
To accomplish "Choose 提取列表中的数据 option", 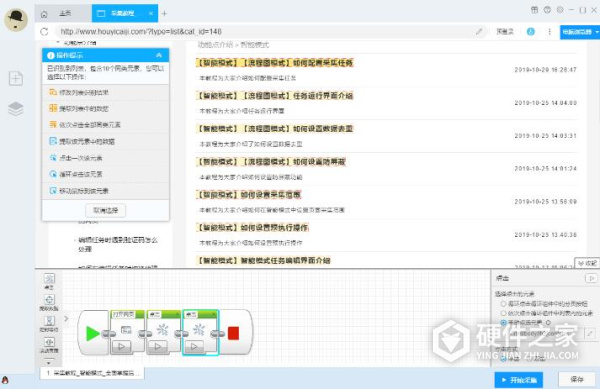I will tap(105, 109).
